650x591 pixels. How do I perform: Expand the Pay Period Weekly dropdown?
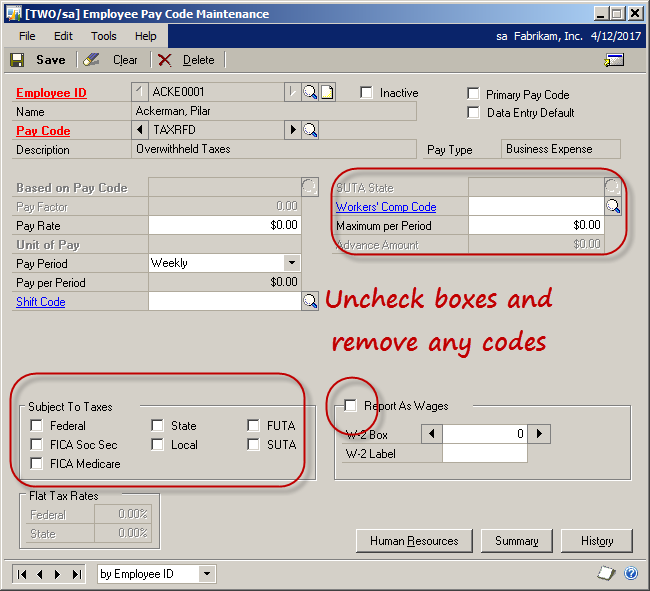tap(292, 263)
